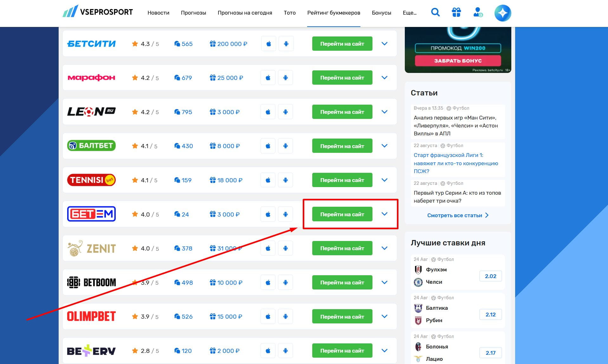
Task: Open Бетсити iOS app icon
Action: tap(268, 44)
